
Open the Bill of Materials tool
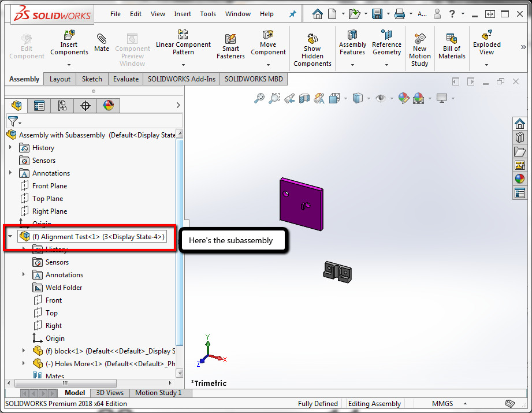click(x=452, y=46)
